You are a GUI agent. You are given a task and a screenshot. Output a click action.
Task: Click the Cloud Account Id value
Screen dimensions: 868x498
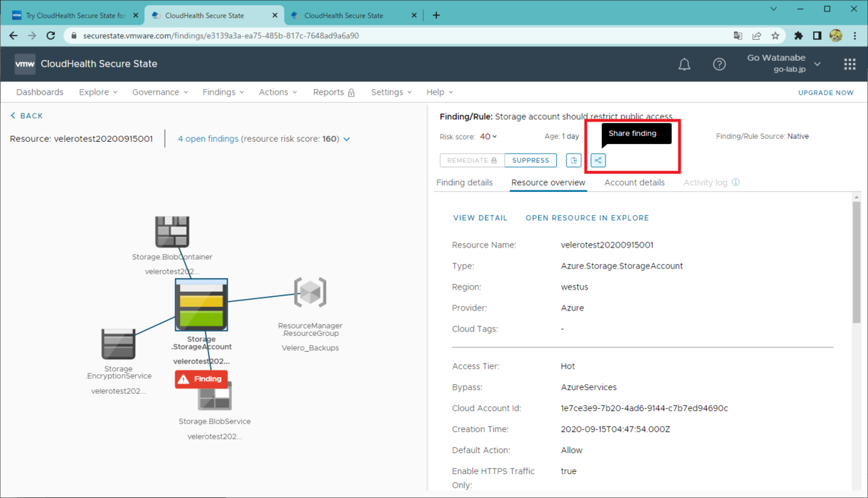tap(644, 408)
